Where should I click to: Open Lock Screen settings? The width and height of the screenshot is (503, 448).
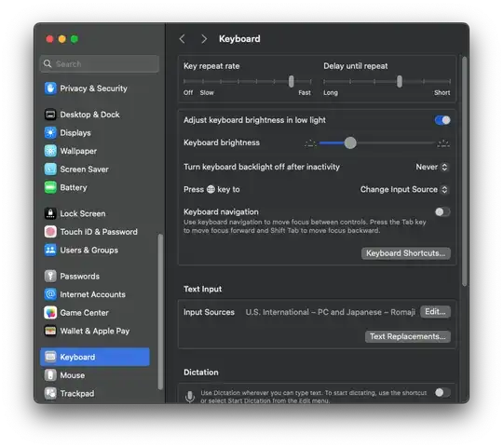click(95, 213)
